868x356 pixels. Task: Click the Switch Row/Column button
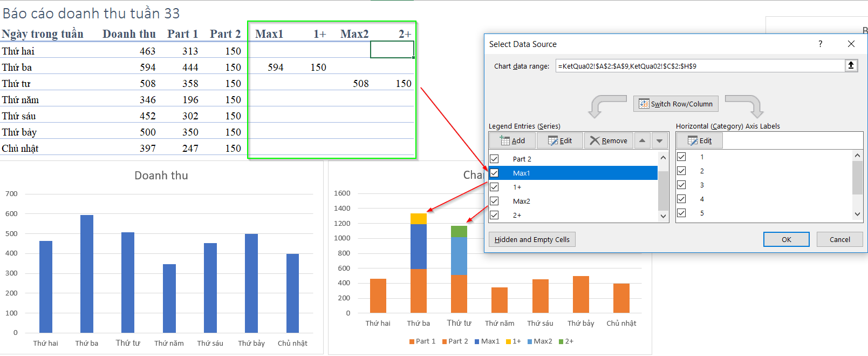click(675, 104)
